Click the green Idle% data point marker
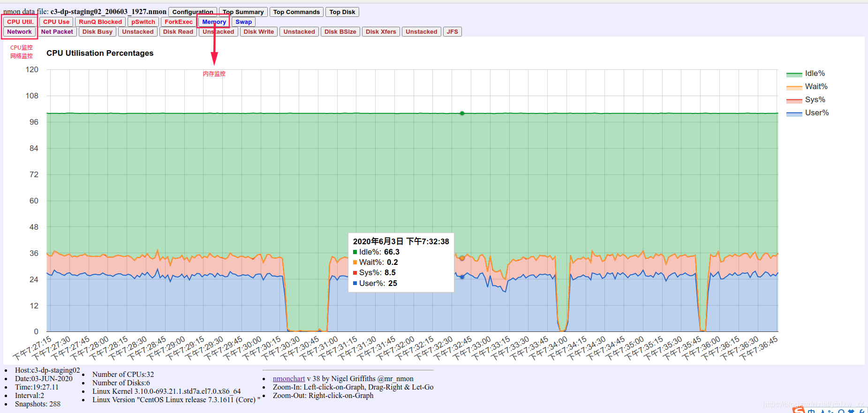868x413 pixels. coord(462,113)
